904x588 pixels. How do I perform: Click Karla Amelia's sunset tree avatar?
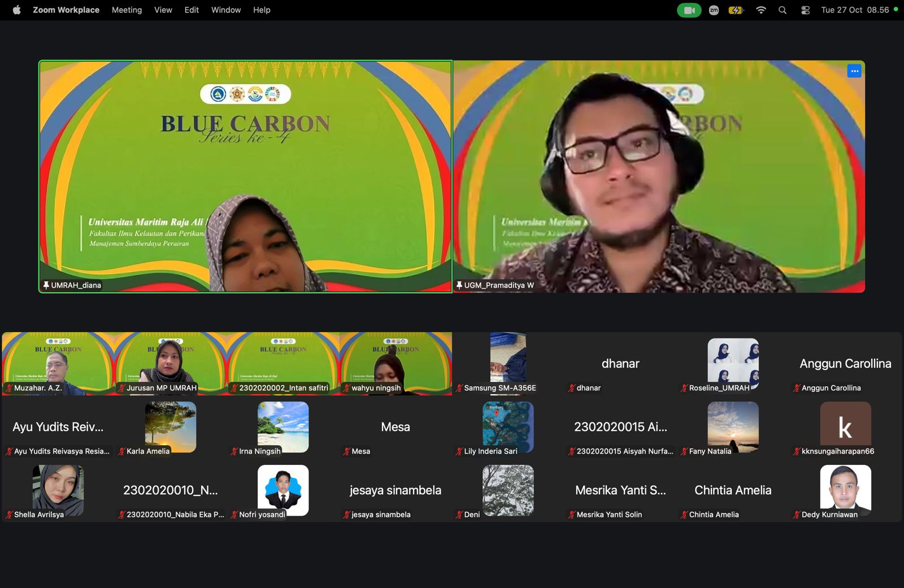point(171,426)
